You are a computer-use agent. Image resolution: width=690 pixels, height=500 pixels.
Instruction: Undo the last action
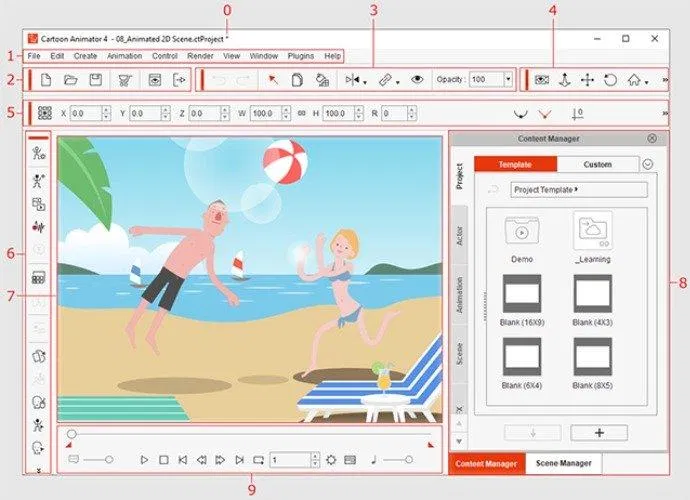tap(218, 80)
